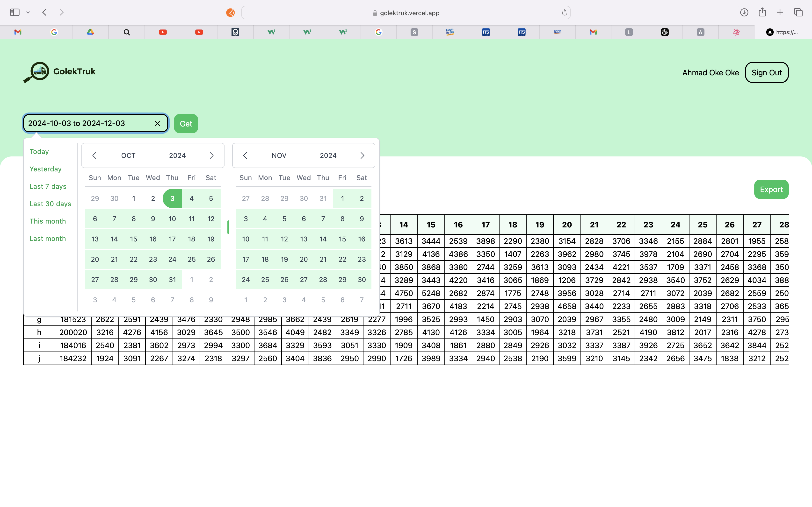Image resolution: width=812 pixels, height=507 pixels.
Task: Toggle the Safari sidebar icon
Action: point(15,12)
